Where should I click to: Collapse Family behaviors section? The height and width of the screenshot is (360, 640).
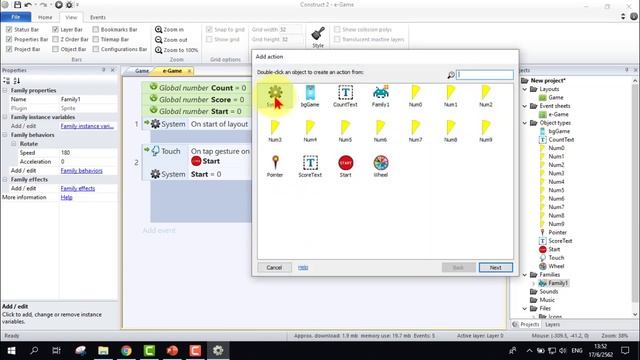(x=5, y=135)
